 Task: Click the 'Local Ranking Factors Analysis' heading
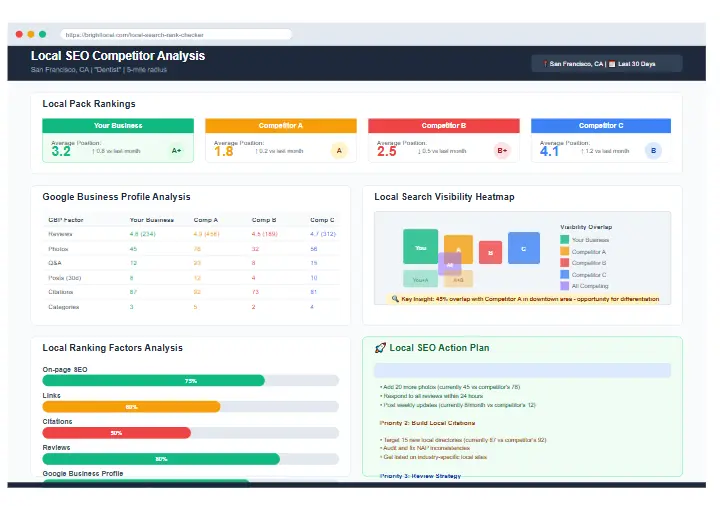(x=112, y=348)
